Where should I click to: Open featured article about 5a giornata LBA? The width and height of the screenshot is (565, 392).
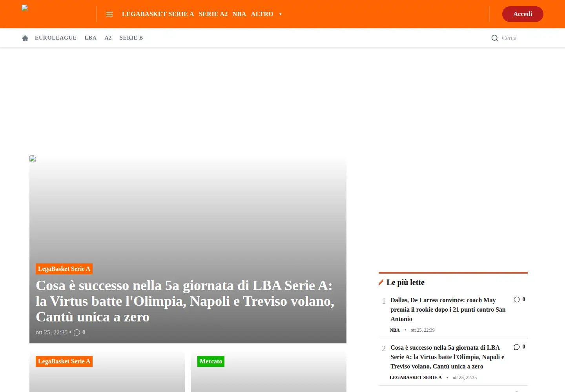[x=185, y=301]
